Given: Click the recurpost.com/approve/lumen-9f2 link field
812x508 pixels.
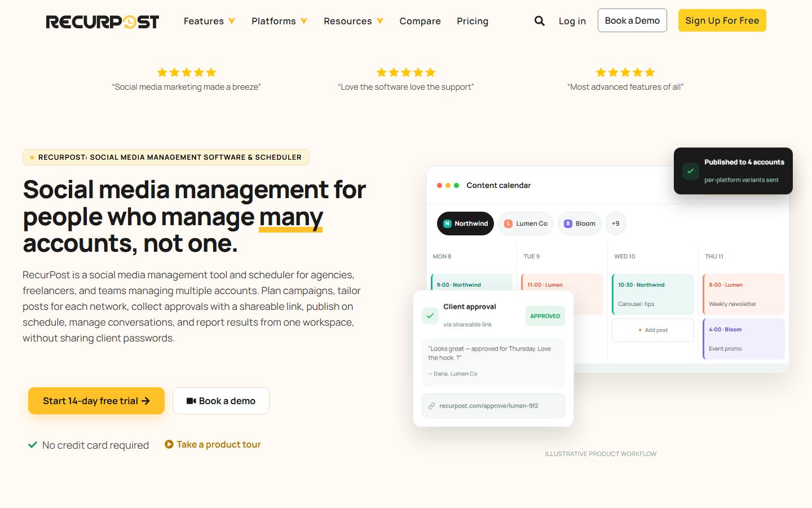Looking at the screenshot, I should tap(493, 406).
